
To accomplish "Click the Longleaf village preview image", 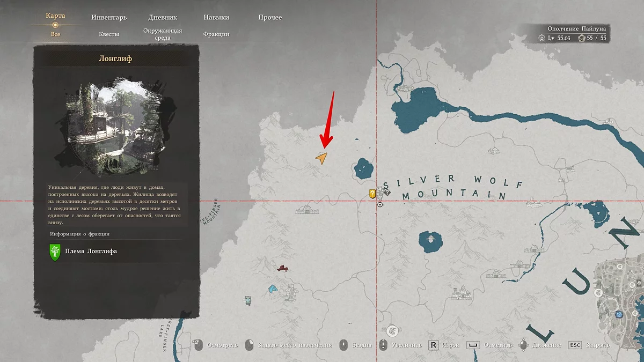I will 116,128.
